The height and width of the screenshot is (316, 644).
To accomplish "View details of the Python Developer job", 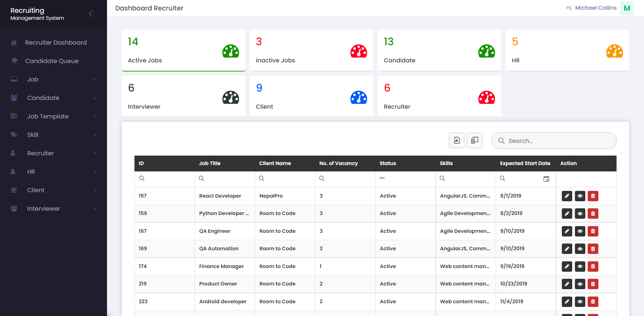I will (580, 214).
